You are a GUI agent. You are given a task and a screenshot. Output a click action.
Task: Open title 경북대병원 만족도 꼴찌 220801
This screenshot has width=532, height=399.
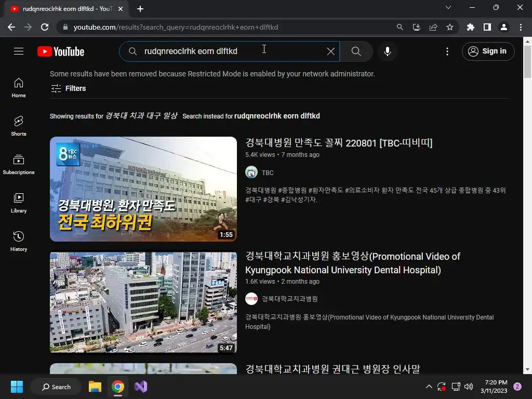pyautogui.click(x=339, y=143)
